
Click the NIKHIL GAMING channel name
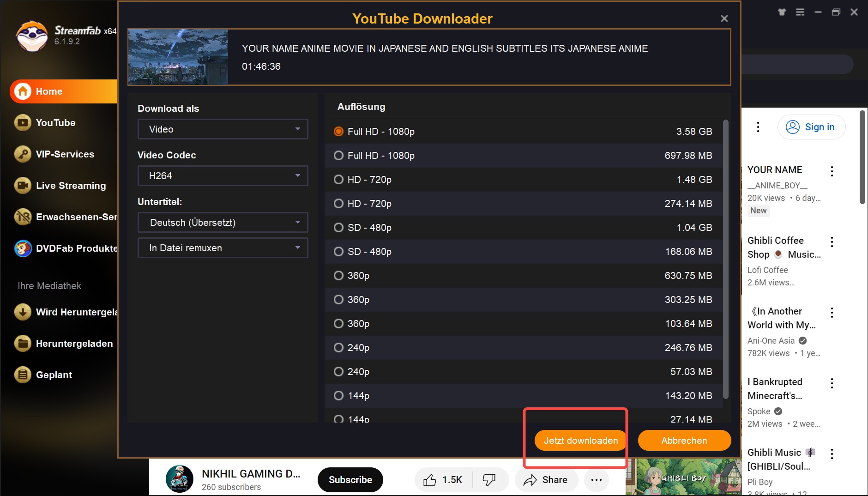point(251,474)
